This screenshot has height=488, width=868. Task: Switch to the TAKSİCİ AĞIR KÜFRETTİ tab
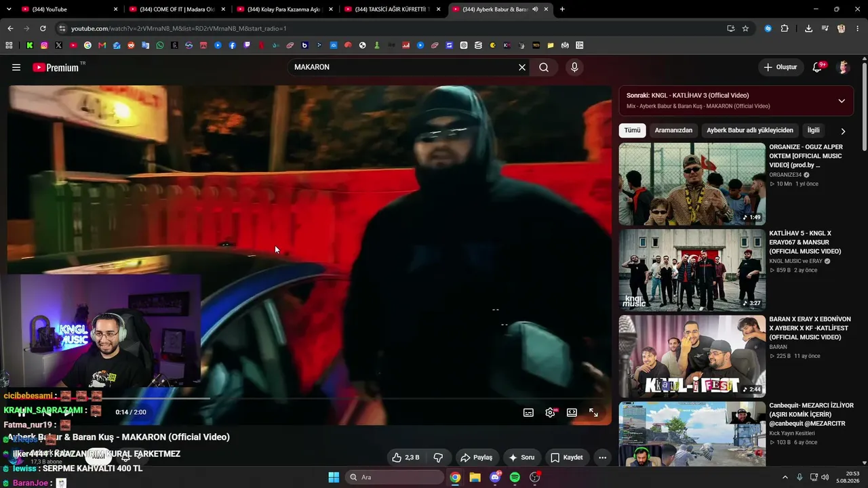pyautogui.click(x=391, y=9)
